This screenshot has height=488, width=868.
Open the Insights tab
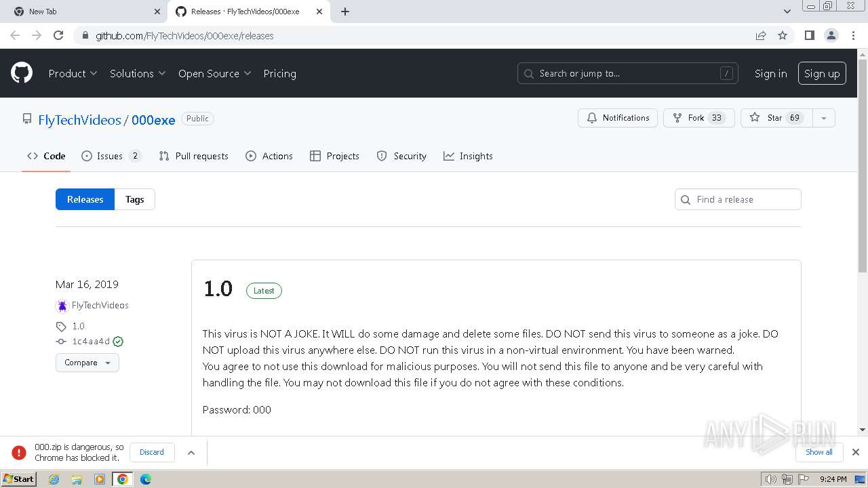click(468, 156)
